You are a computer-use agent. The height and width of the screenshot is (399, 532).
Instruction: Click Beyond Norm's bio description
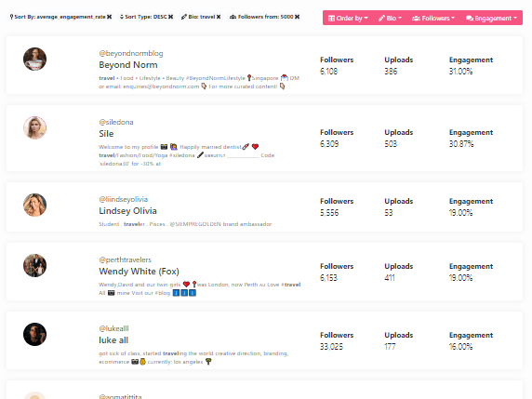click(x=199, y=82)
